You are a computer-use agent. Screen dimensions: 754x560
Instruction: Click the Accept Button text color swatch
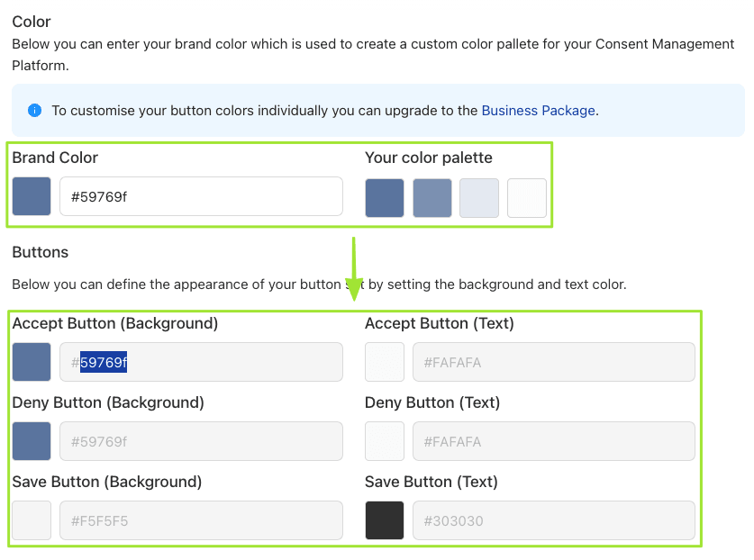[385, 362]
